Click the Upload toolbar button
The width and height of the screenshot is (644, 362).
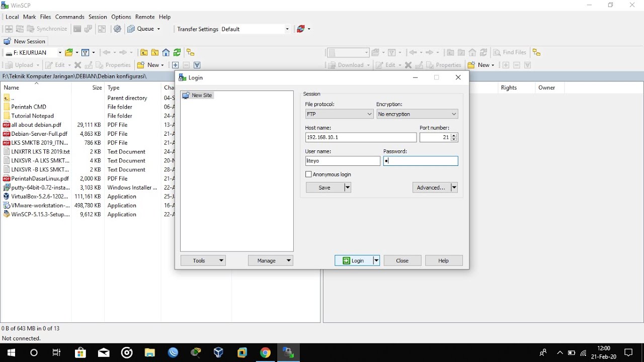[x=21, y=65]
